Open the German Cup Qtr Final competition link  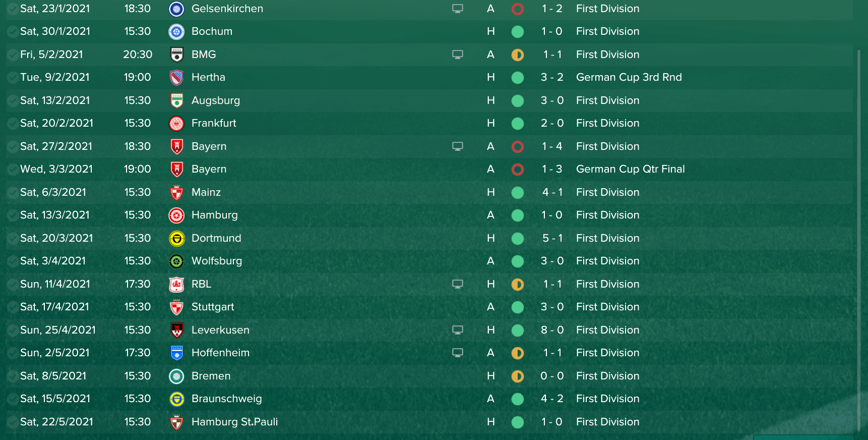[x=630, y=169]
